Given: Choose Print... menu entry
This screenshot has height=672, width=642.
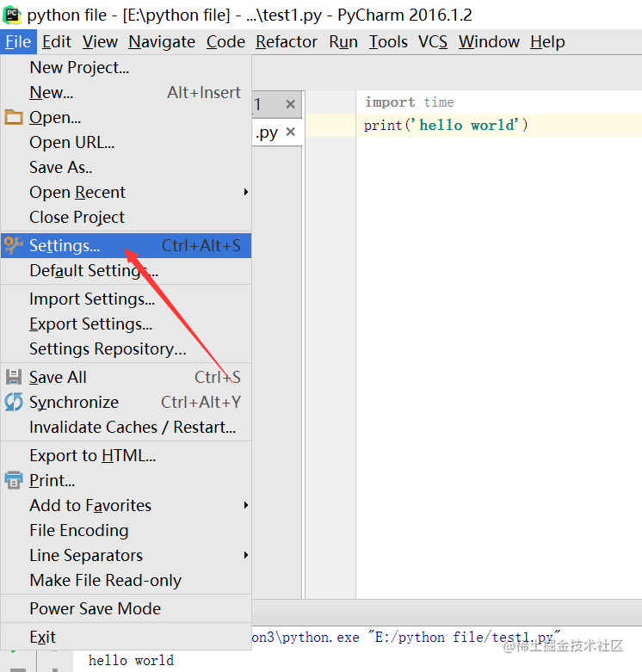Looking at the screenshot, I should pyautogui.click(x=126, y=480).
